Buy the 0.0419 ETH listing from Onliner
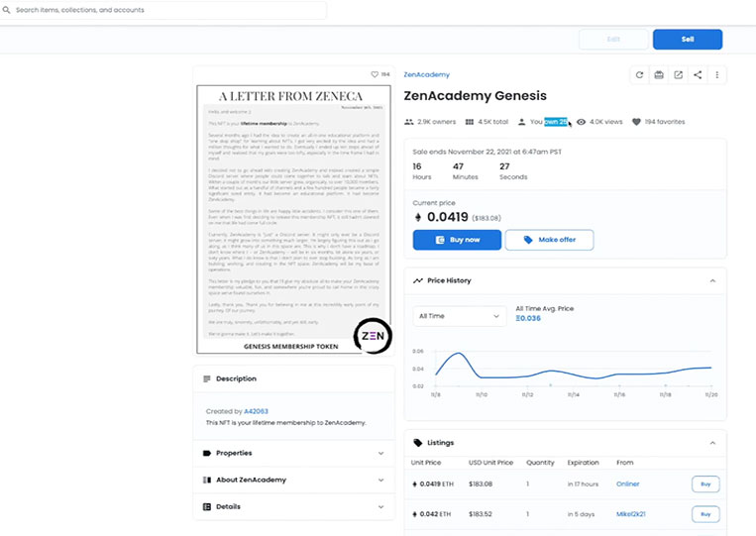Screen dimensions: 756x536 pyautogui.click(x=705, y=483)
